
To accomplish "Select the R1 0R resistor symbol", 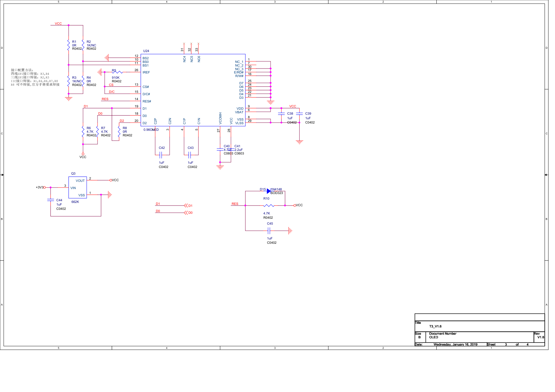I will tap(69, 45).
